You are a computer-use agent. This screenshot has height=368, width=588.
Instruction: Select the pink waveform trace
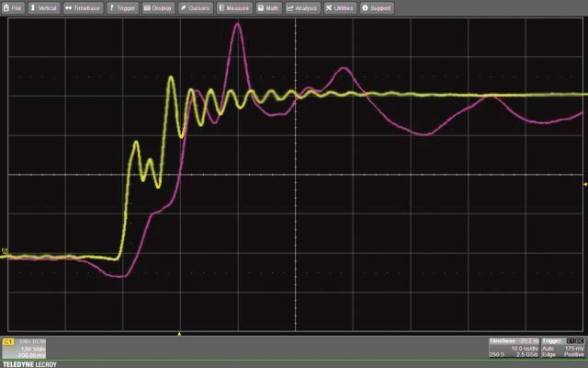coord(237,25)
